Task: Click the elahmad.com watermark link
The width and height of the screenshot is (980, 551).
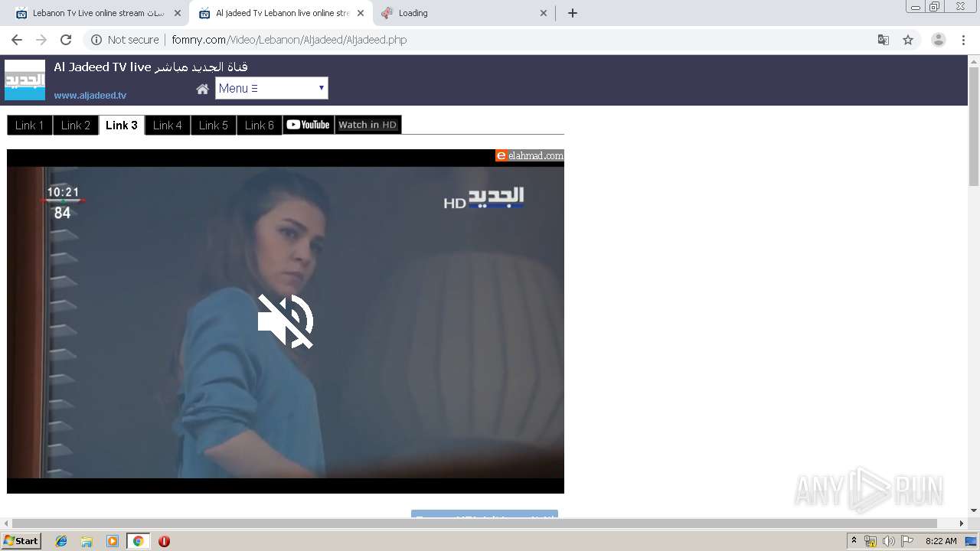Action: pos(530,155)
